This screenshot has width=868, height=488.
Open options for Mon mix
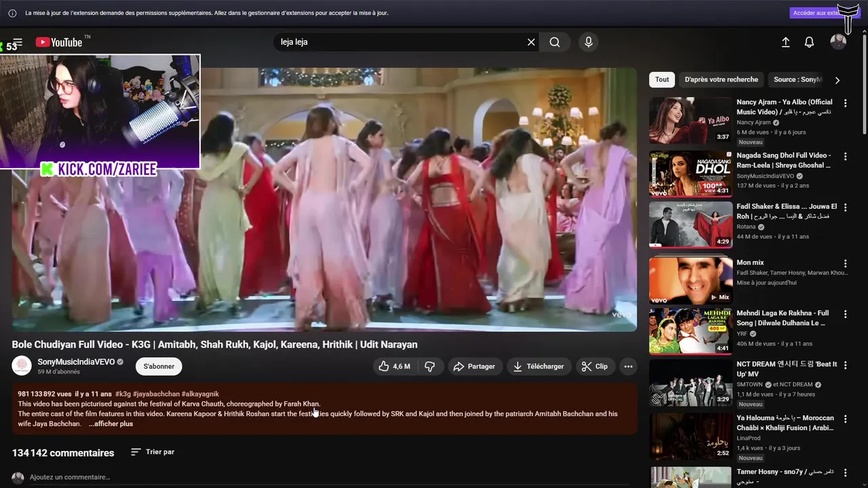pyautogui.click(x=845, y=264)
